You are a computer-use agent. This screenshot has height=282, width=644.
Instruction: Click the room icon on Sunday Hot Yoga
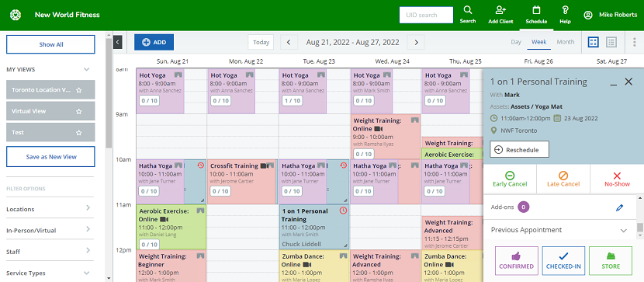point(178,75)
